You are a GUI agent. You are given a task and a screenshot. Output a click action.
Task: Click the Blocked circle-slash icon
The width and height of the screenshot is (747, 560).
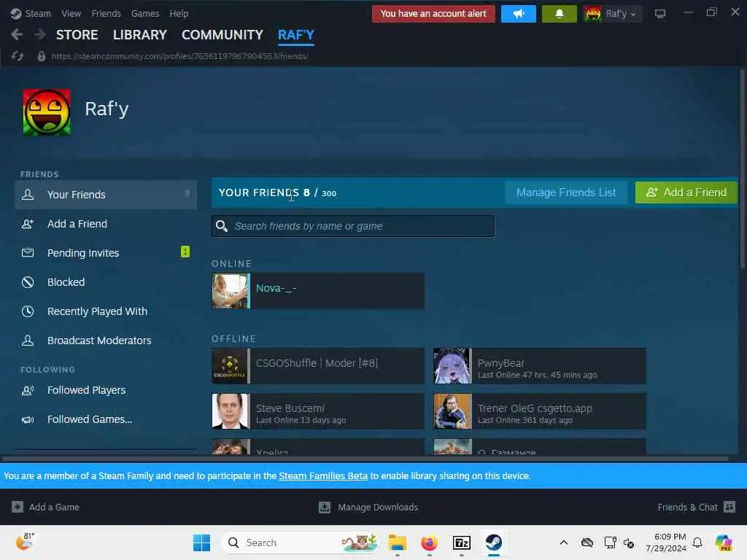28,282
